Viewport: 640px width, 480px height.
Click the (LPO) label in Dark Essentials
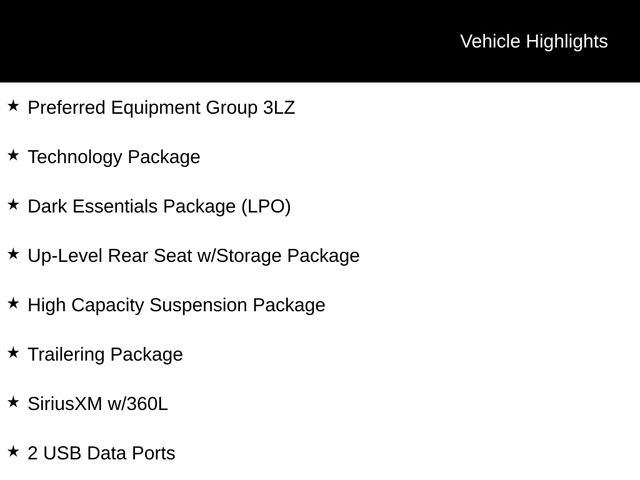coord(266,207)
